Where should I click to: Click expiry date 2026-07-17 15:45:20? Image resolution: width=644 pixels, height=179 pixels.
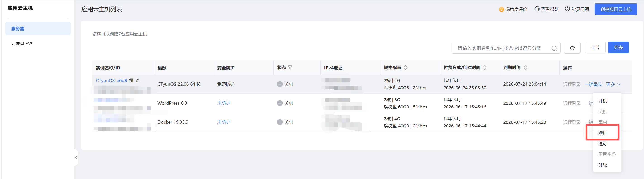click(x=525, y=122)
